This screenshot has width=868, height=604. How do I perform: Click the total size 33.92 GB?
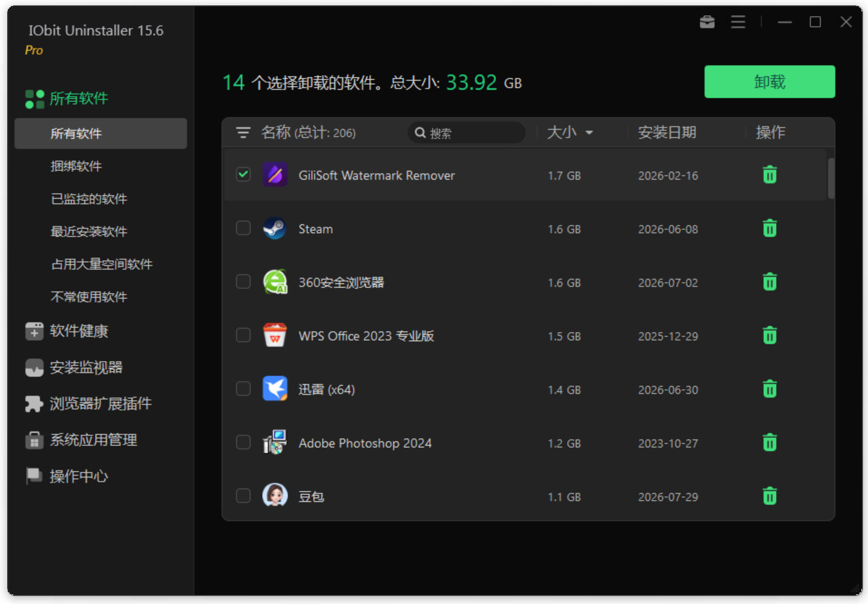(x=484, y=82)
